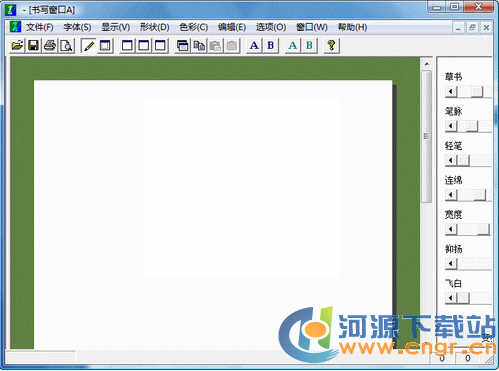Open the 色彩(C) menu
499x371 pixels.
click(x=194, y=27)
